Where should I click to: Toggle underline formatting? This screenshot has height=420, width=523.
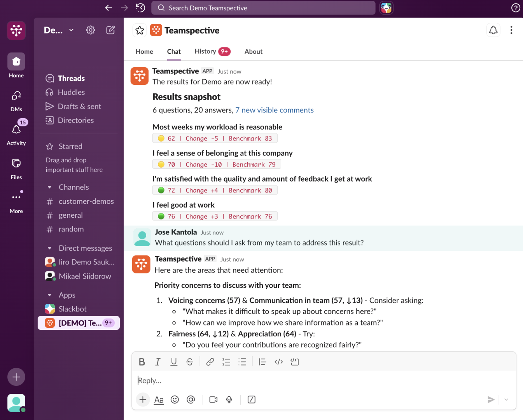[x=174, y=362]
